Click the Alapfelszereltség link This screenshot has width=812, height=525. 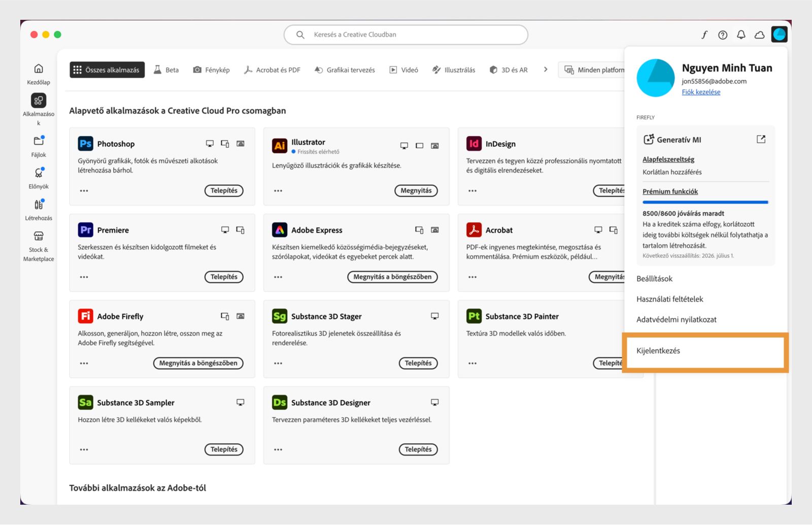coord(668,159)
